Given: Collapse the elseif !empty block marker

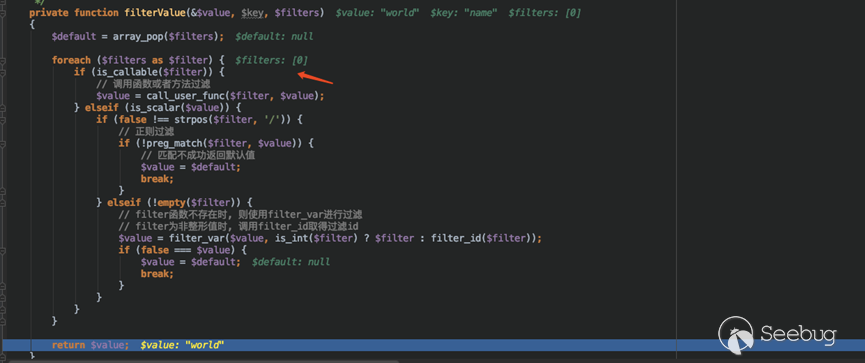Looking at the screenshot, I should [2, 202].
